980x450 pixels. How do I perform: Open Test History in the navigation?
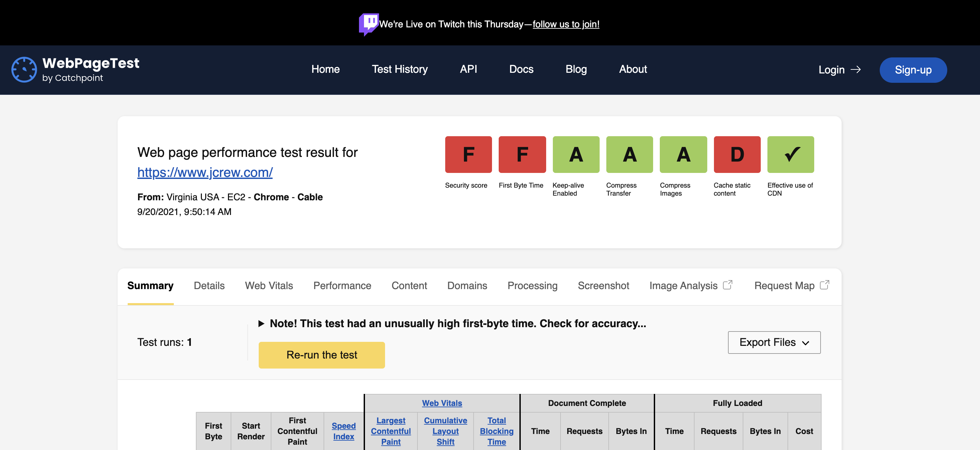pos(399,69)
